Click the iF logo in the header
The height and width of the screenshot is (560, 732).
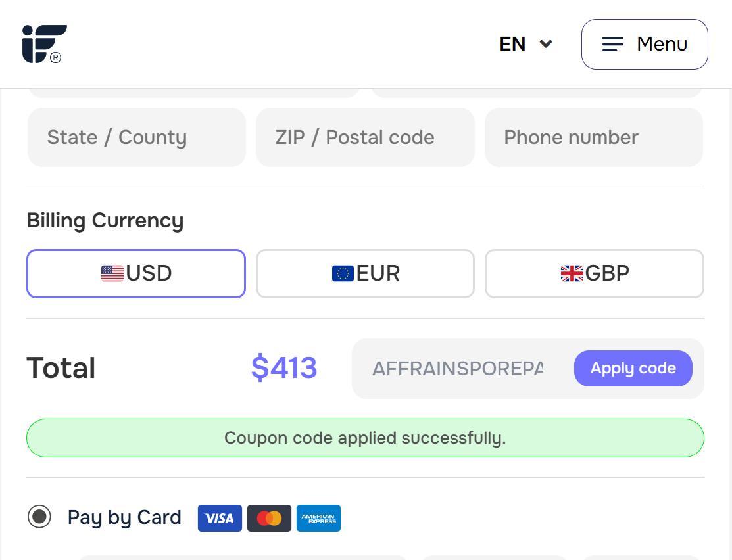pyautogui.click(x=45, y=44)
